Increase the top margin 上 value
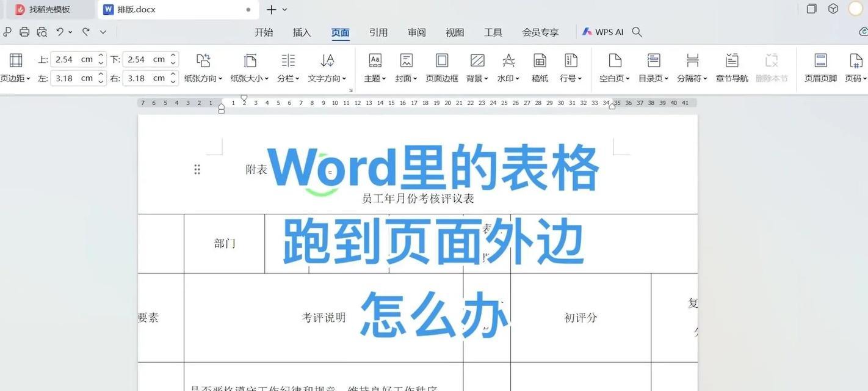Image resolution: width=868 pixels, height=391 pixels. 101,56
